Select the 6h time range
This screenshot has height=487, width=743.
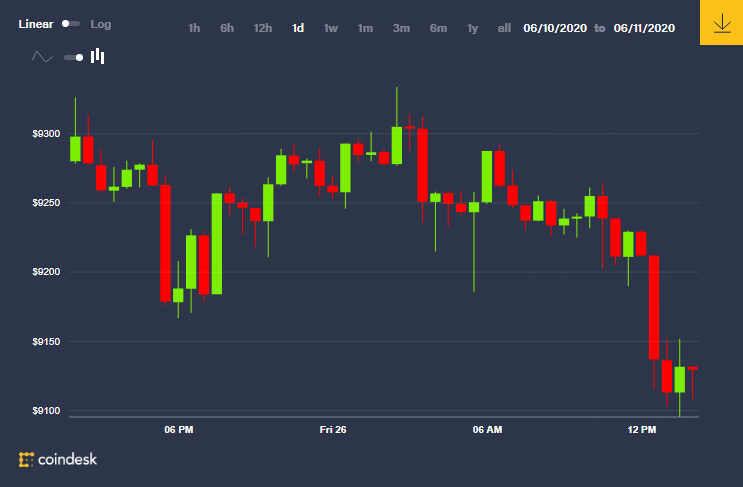coord(227,28)
